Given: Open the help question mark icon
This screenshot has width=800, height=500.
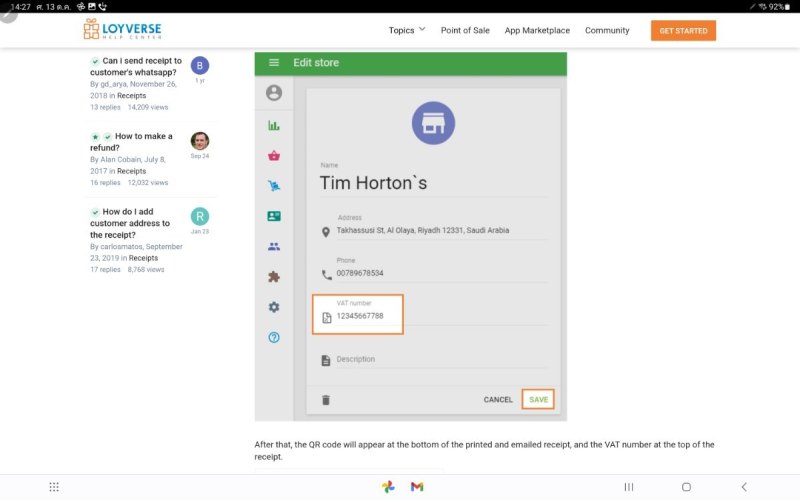Looking at the screenshot, I should 274,337.
